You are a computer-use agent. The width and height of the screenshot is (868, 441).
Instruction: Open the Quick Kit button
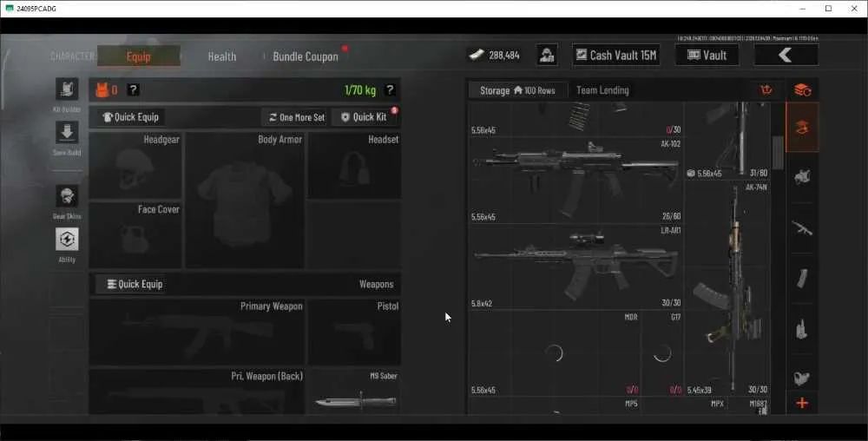pos(365,117)
